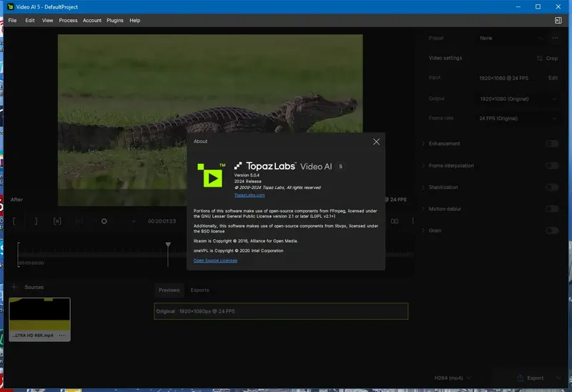The image size is (572, 392).
Task: Add a source with the plus icon
Action: 14,287
